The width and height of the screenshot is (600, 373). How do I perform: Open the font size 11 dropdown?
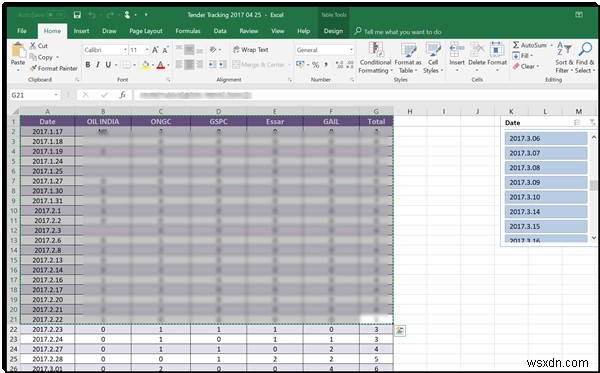point(147,50)
